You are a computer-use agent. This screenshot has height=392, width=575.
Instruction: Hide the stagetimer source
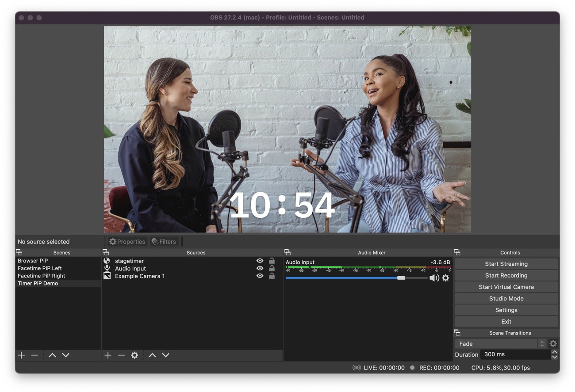[260, 261]
